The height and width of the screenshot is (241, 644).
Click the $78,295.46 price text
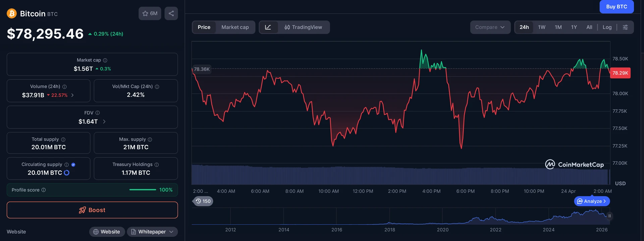coord(45,34)
